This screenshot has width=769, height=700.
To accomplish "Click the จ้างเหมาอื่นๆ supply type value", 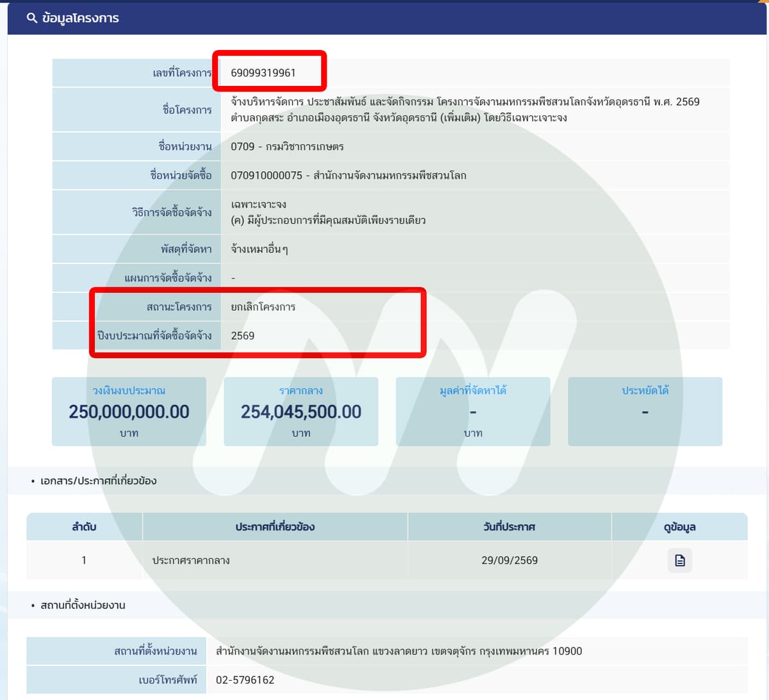I will 260,249.
